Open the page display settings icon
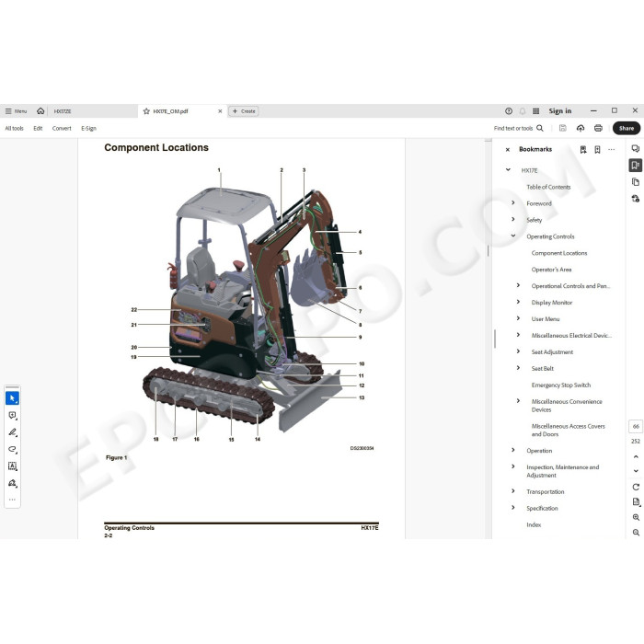Viewport: 644px width, 644px height. point(636,502)
